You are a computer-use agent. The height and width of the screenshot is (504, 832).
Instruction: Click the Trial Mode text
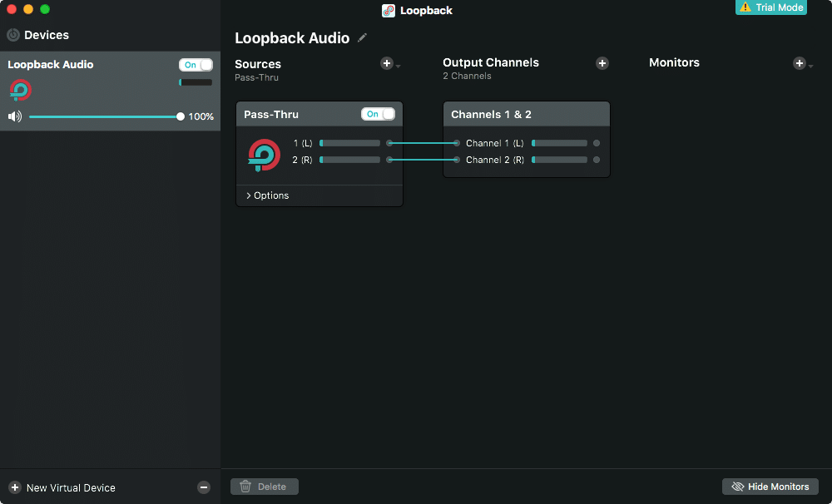[779, 7]
